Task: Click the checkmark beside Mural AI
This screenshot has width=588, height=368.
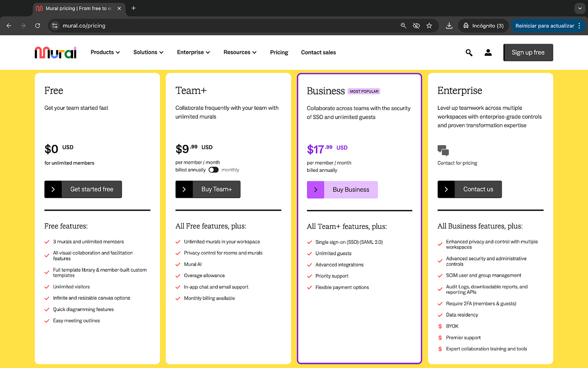Action: [178, 264]
